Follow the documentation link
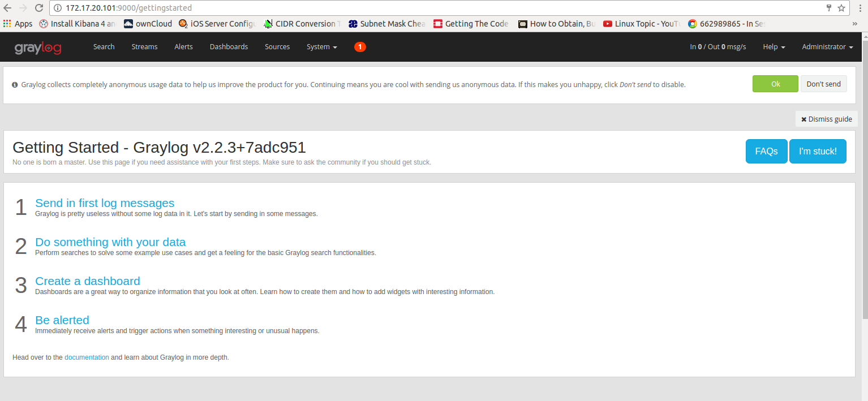The image size is (868, 401). [x=87, y=357]
